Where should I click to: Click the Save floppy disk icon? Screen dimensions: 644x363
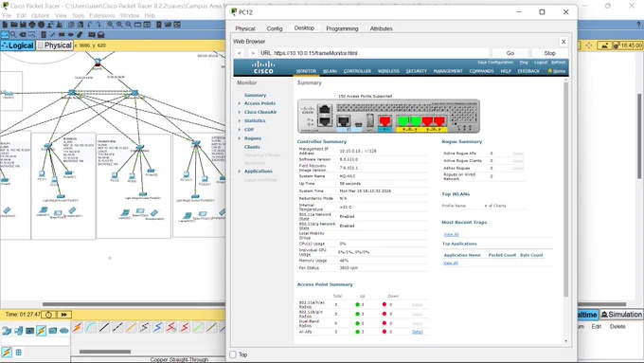(23, 25)
